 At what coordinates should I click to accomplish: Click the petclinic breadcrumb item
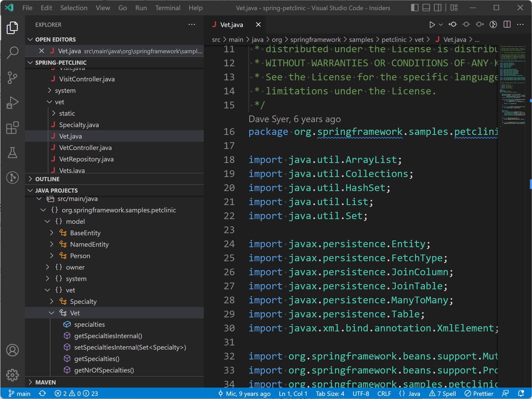coord(394,40)
